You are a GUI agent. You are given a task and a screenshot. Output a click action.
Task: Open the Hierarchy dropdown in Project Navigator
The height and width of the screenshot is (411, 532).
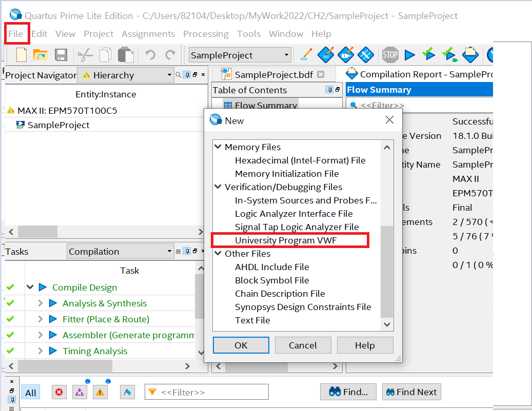126,75
